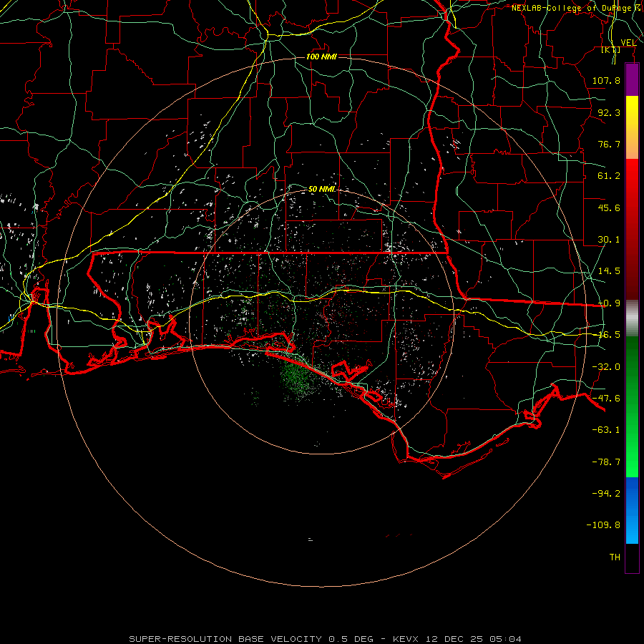Click the -63.1 velocity scale value
This screenshot has height=644, width=644.
(x=606, y=430)
